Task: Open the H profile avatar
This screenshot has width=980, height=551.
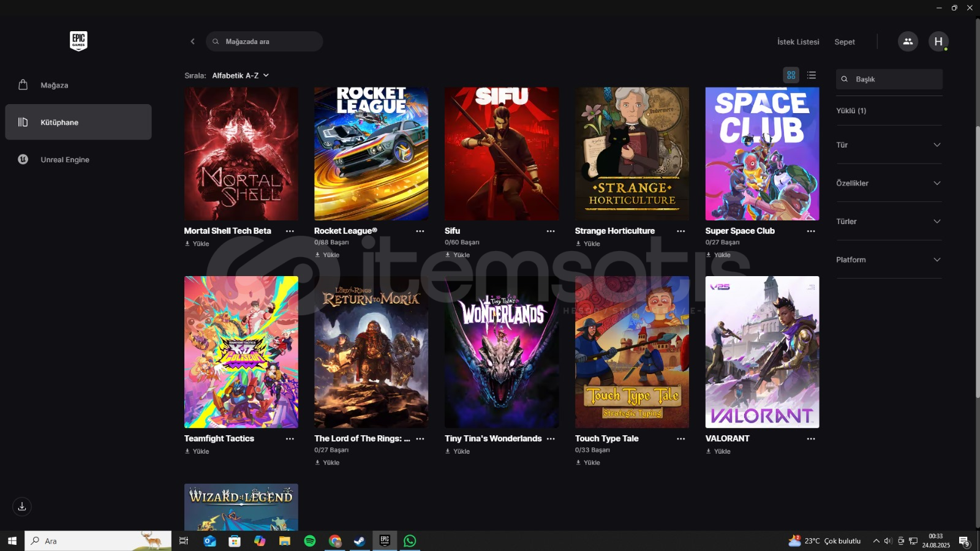Action: coord(938,42)
